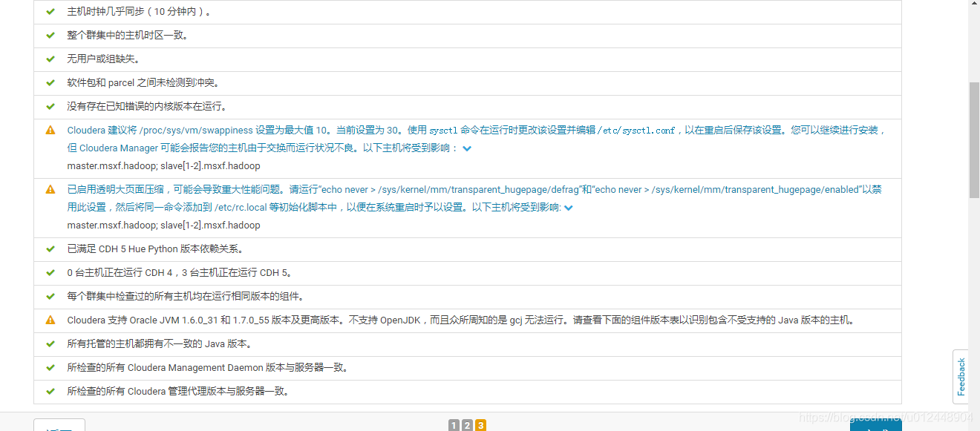Expand affected hosts list for hugepage warning
The image size is (980, 431).
tap(569, 208)
